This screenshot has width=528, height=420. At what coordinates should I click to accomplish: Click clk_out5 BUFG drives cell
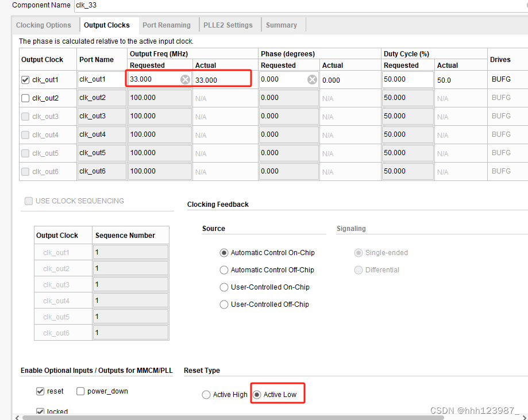(501, 153)
